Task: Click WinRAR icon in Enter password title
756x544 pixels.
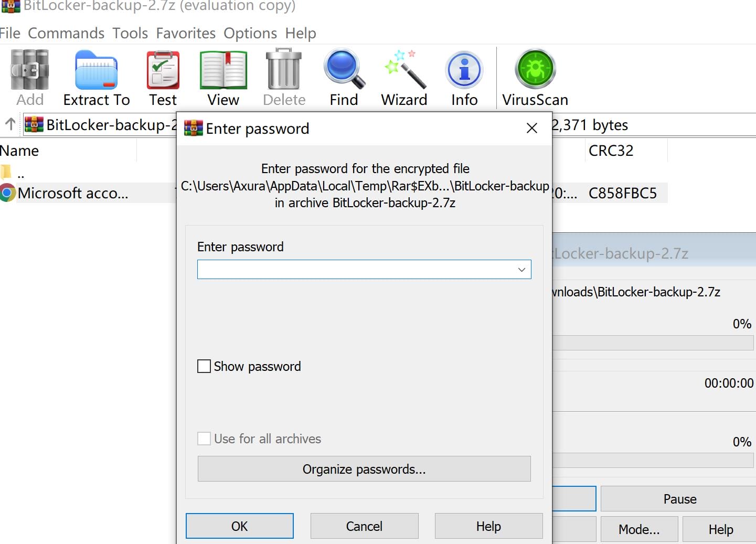Action: click(x=193, y=128)
